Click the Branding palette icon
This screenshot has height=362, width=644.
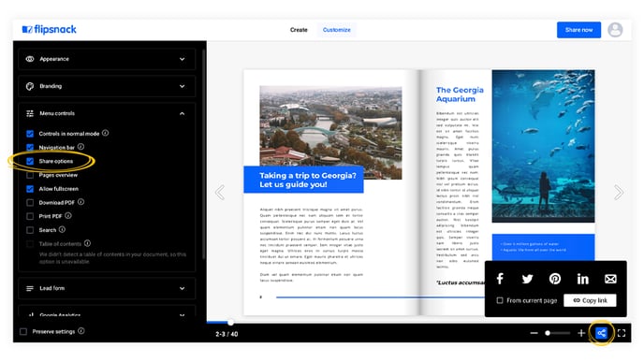[x=30, y=86]
